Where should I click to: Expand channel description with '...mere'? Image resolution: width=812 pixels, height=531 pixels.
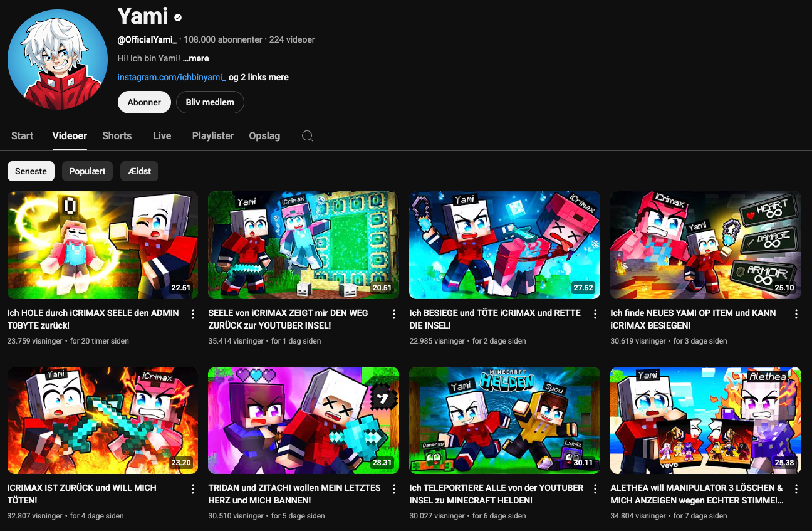(196, 58)
